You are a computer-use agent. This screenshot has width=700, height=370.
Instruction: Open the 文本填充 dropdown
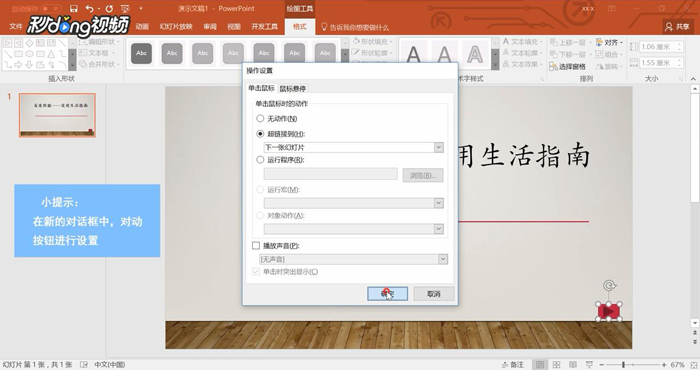523,42
